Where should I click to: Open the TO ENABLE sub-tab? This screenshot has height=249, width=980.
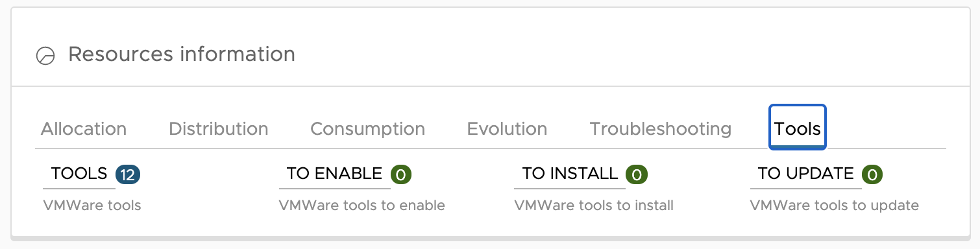(x=334, y=174)
